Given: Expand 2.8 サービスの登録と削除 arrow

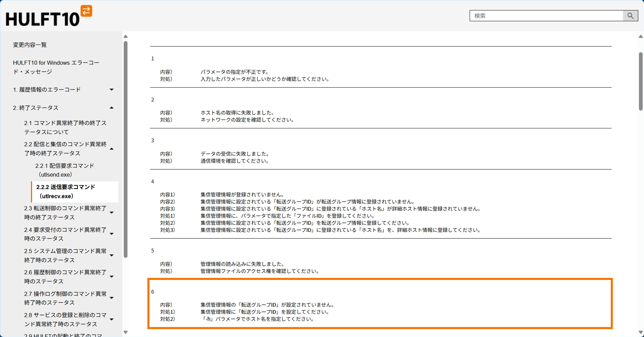Looking at the screenshot, I should [x=112, y=319].
